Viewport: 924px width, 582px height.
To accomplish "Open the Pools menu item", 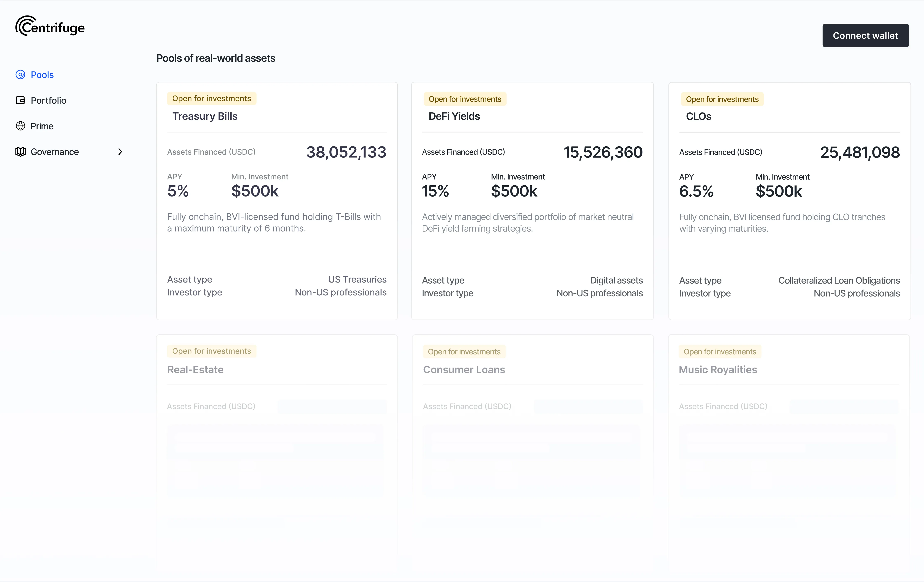I will tap(42, 75).
